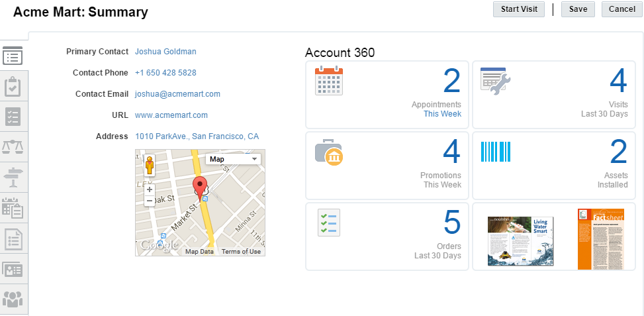Viewport: 644px width, 316px height.
Task: Open the www.acmemart.com URL link
Action: coord(171,115)
